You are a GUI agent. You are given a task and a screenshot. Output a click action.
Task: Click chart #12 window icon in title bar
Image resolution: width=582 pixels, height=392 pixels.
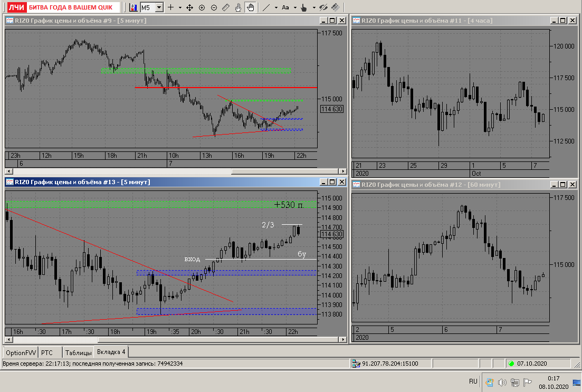coord(356,185)
